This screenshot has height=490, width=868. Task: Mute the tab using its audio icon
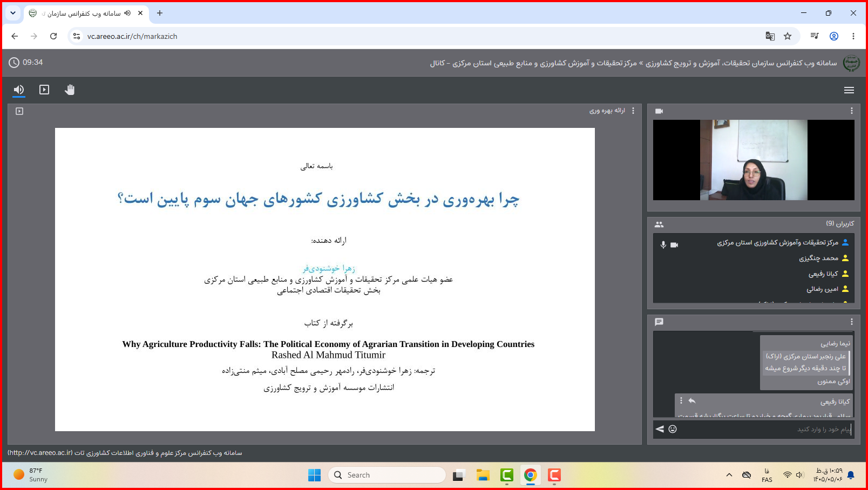click(x=127, y=13)
